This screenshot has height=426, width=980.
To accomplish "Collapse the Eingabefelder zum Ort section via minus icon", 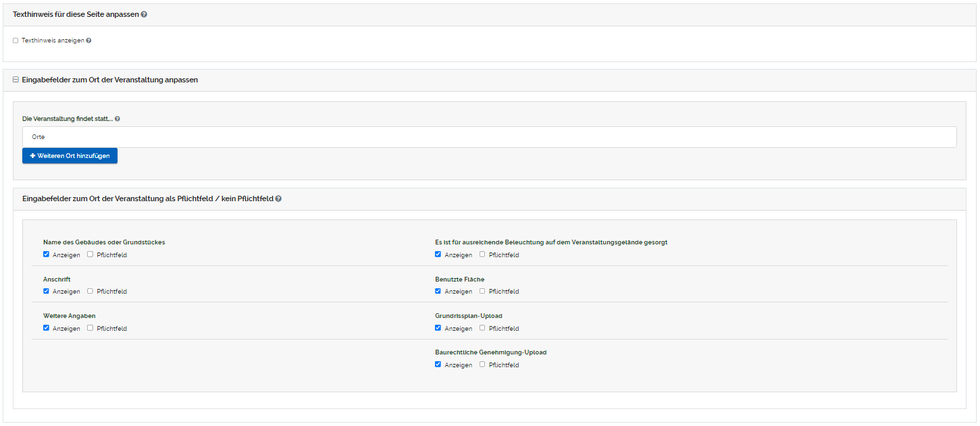I will point(16,80).
